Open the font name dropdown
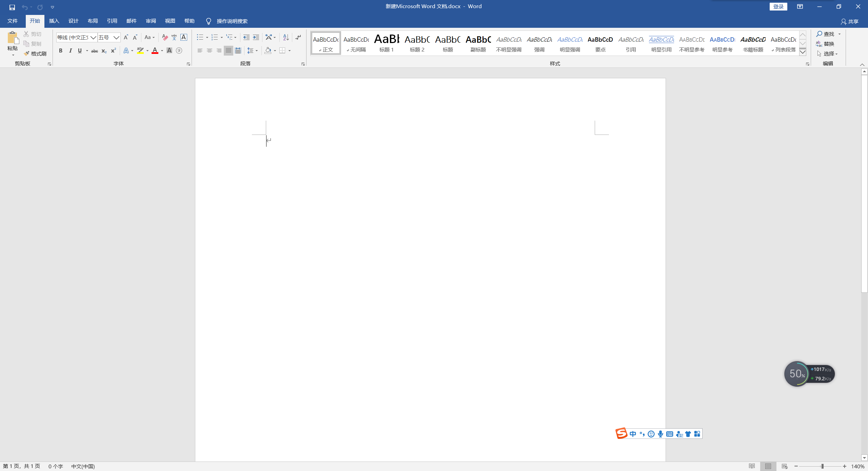The width and height of the screenshot is (868, 471). point(93,37)
